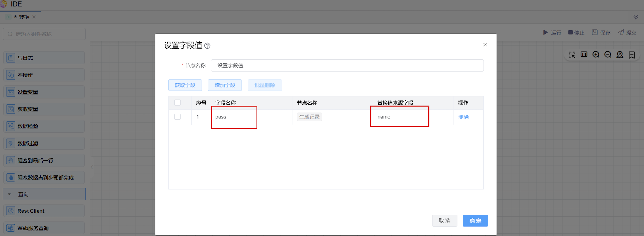The height and width of the screenshot is (236, 644).
Task: Click the 增加字段 button
Action: point(224,85)
